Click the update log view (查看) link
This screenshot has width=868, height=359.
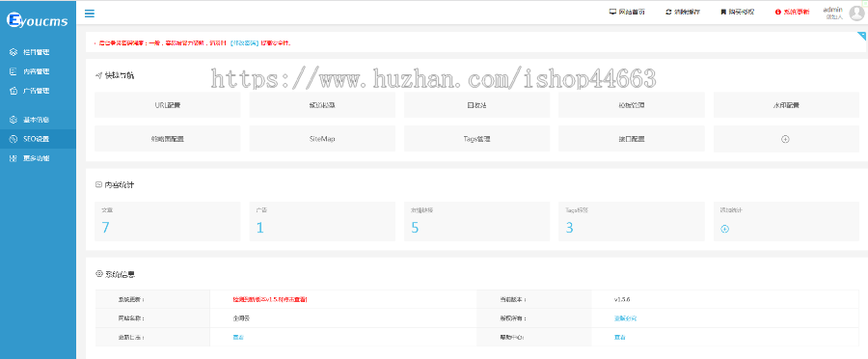click(238, 338)
